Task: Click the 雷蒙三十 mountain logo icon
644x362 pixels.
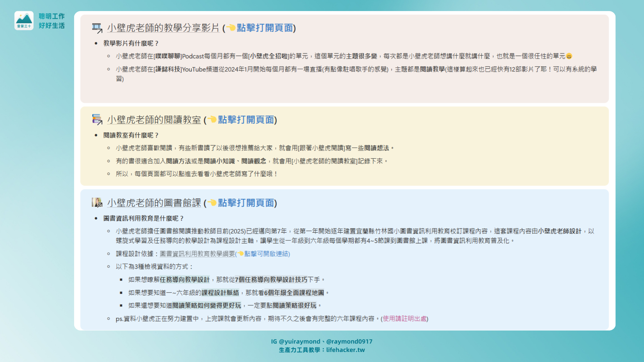Action: pos(24,20)
